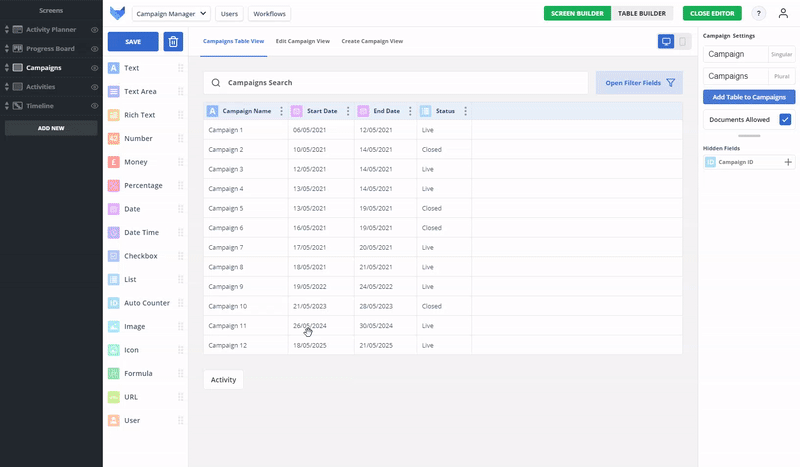Click the Campaign 5 row name

[226, 208]
